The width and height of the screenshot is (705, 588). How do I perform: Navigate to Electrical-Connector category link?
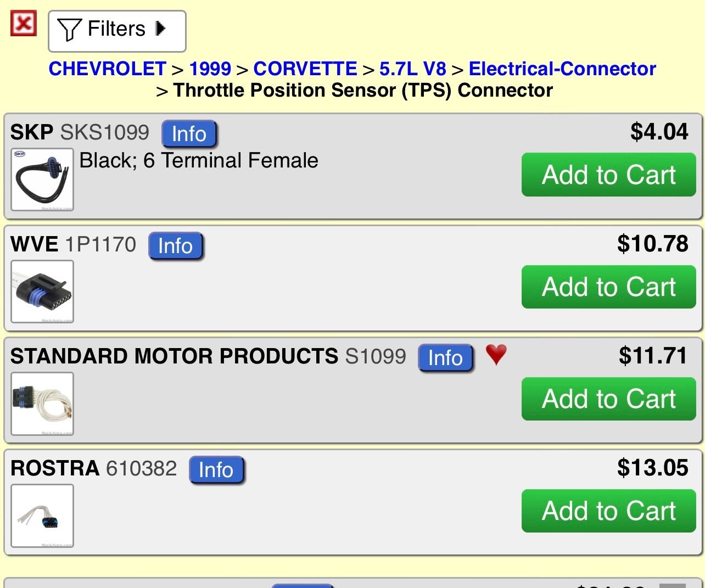tap(562, 69)
